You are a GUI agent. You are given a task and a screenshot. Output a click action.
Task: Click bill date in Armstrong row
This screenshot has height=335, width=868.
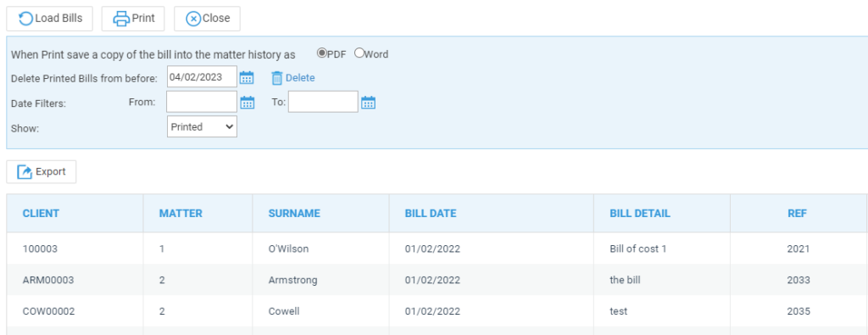pos(432,280)
